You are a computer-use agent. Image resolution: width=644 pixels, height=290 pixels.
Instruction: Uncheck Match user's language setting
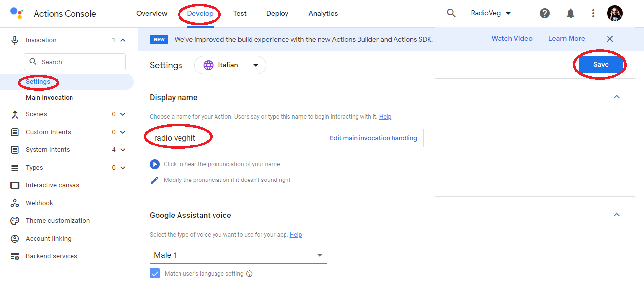click(x=155, y=273)
